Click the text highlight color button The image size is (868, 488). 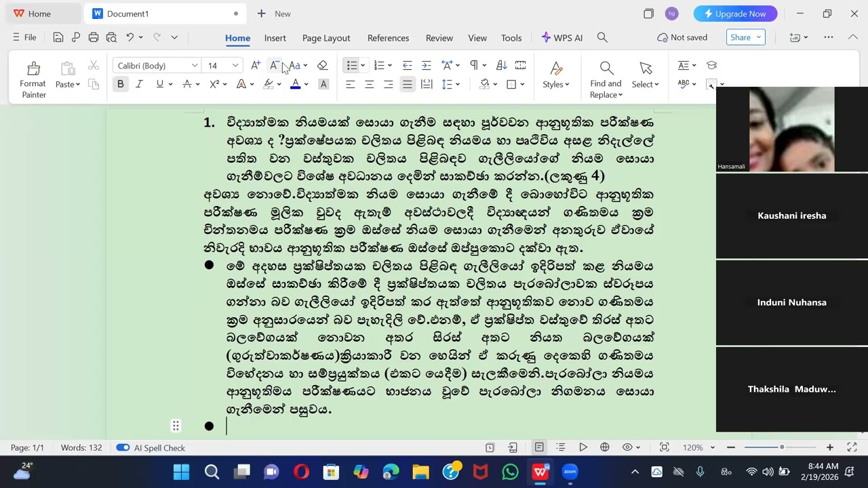[269, 84]
